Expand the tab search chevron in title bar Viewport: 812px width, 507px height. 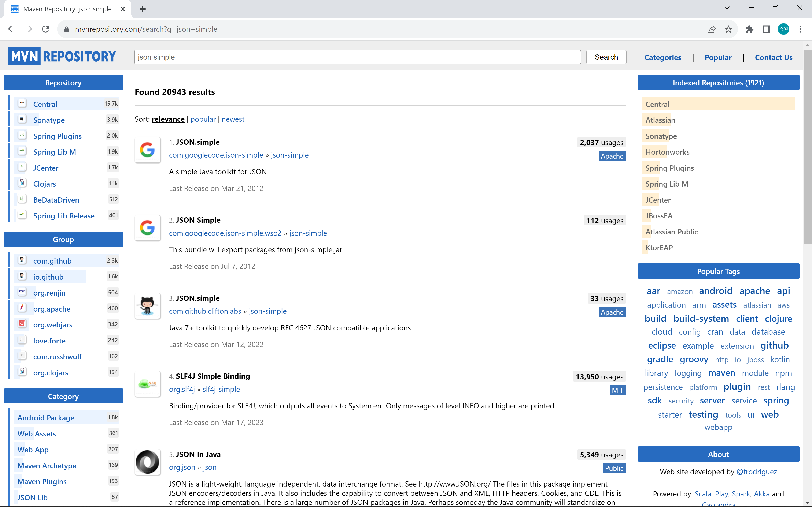click(x=727, y=8)
